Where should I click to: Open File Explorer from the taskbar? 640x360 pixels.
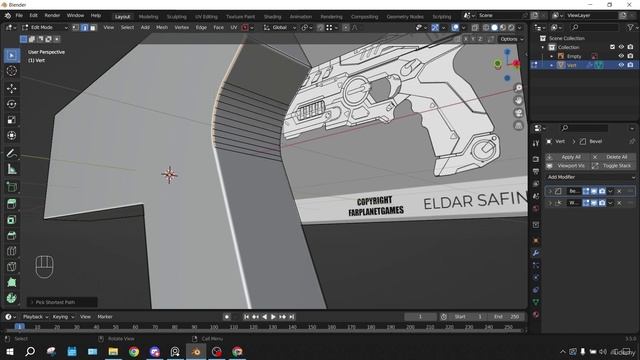pyautogui.click(x=113, y=351)
